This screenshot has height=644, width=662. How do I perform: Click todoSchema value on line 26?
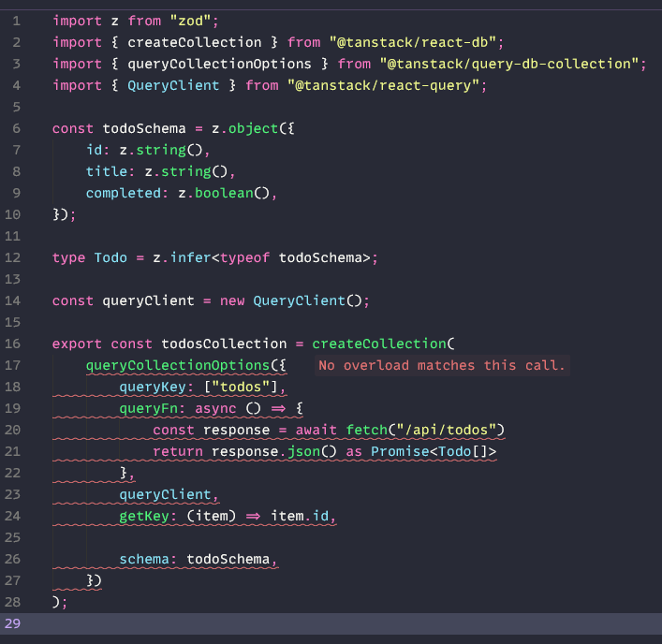tap(228, 559)
